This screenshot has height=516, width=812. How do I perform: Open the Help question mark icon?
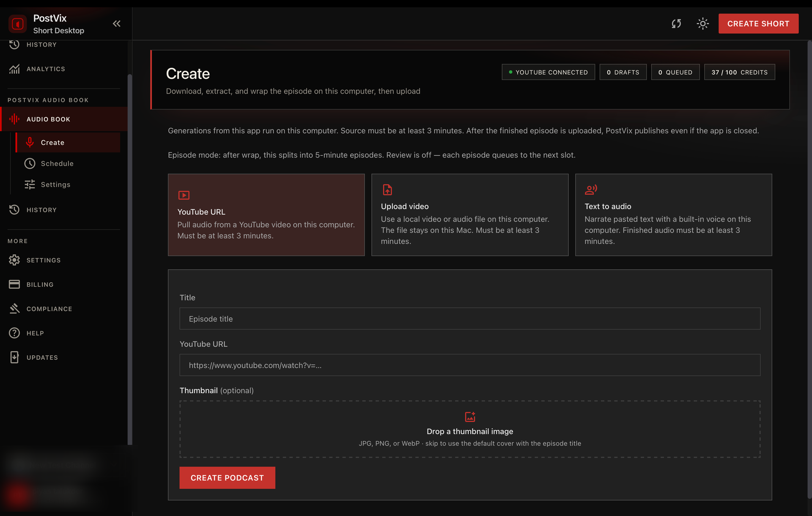(x=14, y=333)
